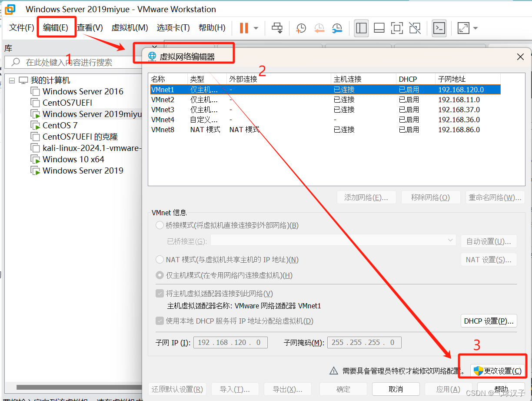The height and width of the screenshot is (401, 532).
Task: Click the 子网掩码 mask field
Action: click(x=364, y=342)
